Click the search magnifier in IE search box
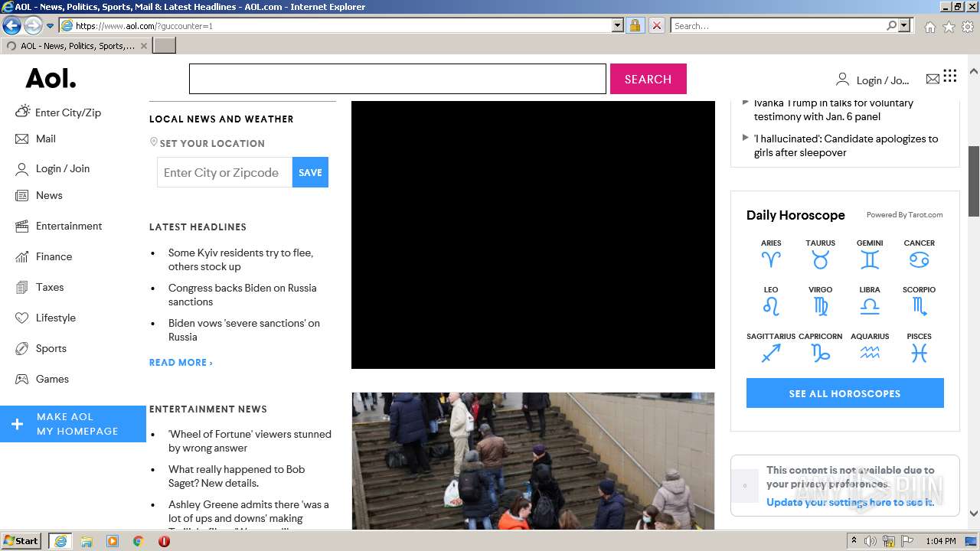 click(x=891, y=25)
